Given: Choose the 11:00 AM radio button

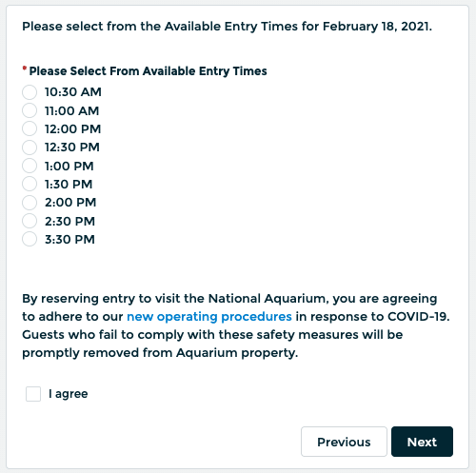Looking at the screenshot, I should 30,110.
